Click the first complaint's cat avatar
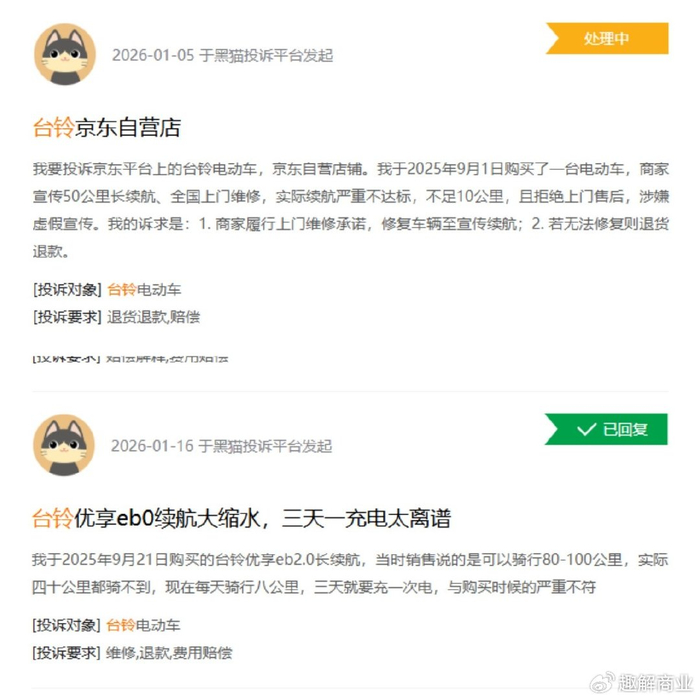This screenshot has height=700, width=700. tap(65, 54)
